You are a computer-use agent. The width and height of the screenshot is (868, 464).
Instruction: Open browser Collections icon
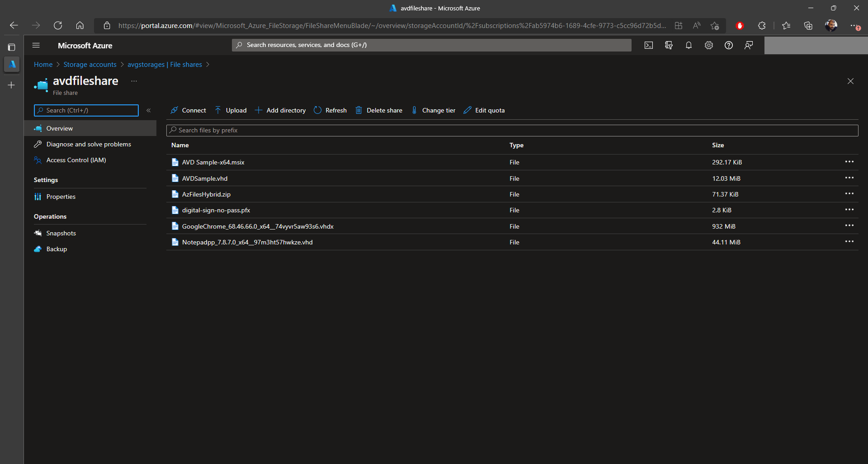(x=808, y=26)
